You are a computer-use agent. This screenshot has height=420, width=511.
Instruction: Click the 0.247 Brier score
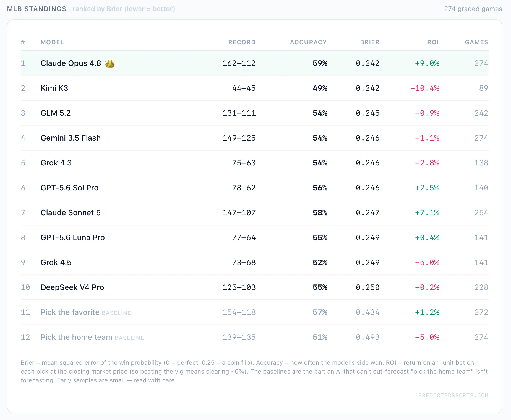tap(367, 213)
